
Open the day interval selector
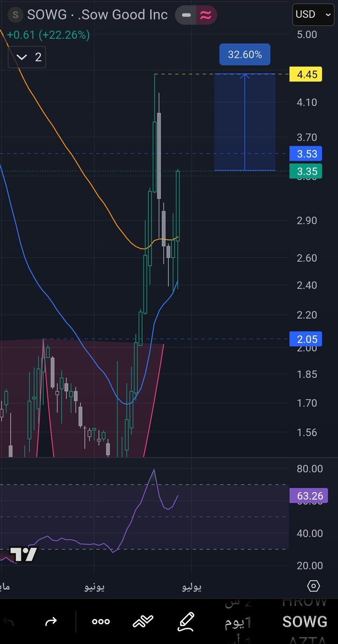click(238, 623)
